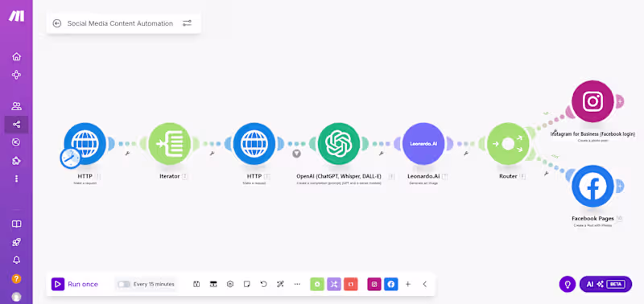
Task: Open the Leonardo.Ai module
Action: (x=423, y=144)
